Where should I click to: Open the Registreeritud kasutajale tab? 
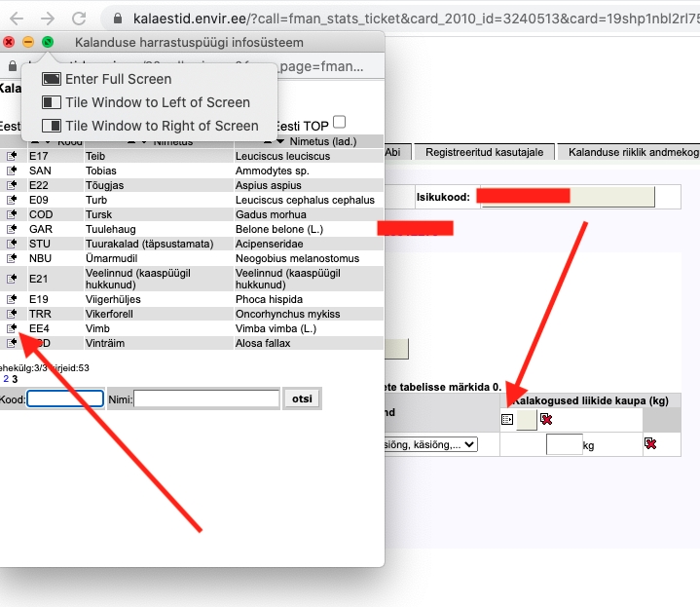(x=485, y=152)
